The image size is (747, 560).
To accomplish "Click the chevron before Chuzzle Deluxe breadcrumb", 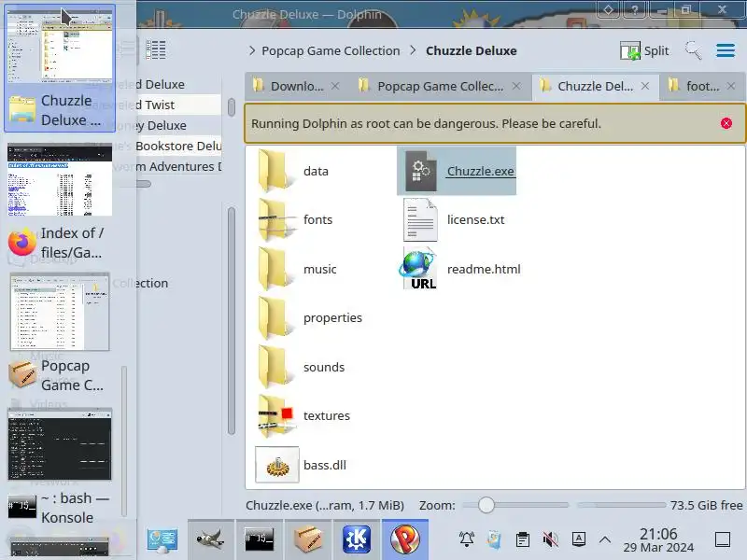I will tap(413, 50).
